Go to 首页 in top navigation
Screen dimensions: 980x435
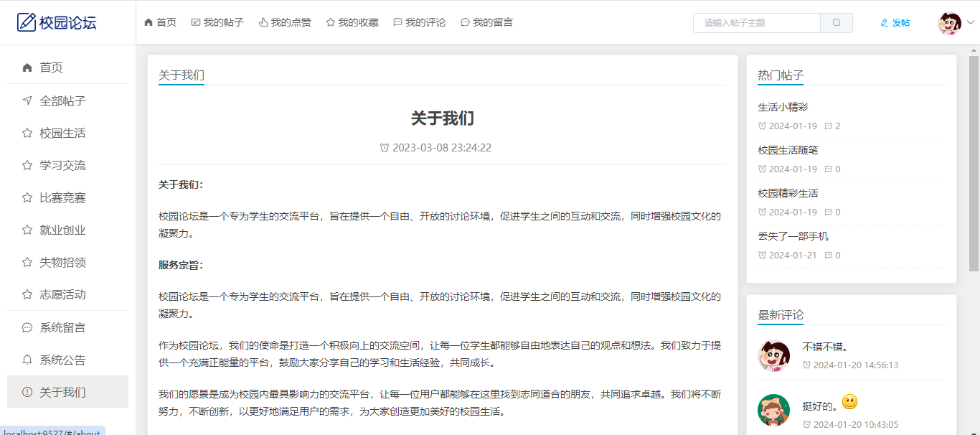pyautogui.click(x=160, y=22)
